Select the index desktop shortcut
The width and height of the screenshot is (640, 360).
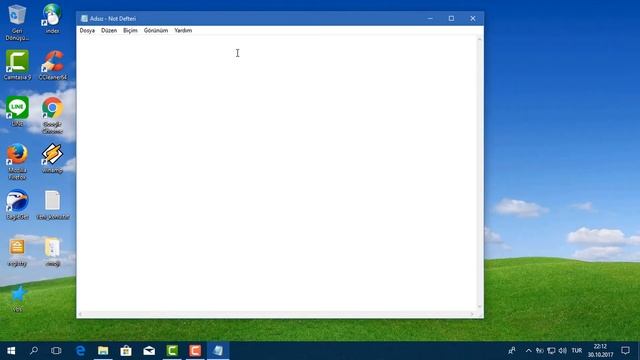pos(52,19)
